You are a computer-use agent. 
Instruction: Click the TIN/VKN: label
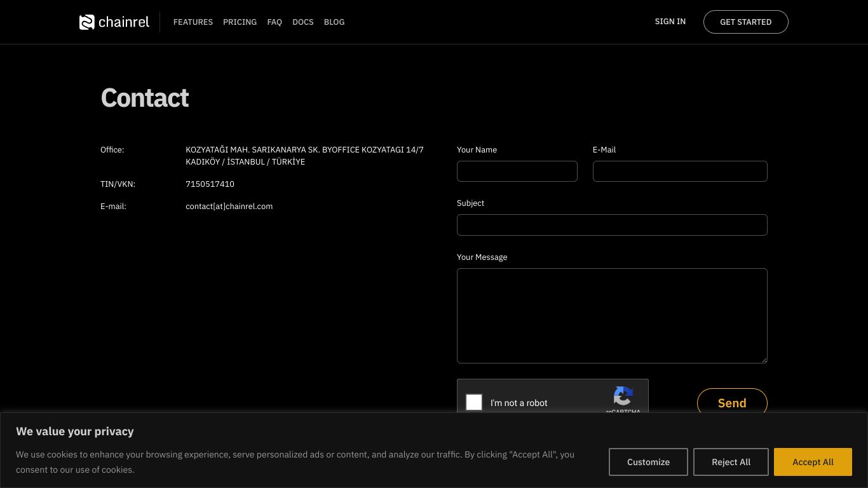[x=118, y=184]
